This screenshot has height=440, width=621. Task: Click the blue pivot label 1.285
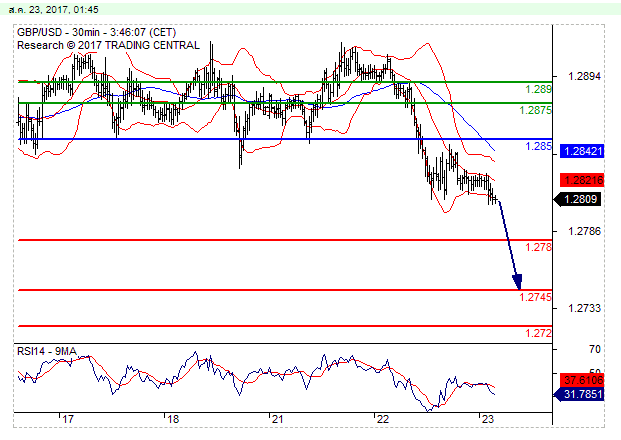[x=538, y=147]
